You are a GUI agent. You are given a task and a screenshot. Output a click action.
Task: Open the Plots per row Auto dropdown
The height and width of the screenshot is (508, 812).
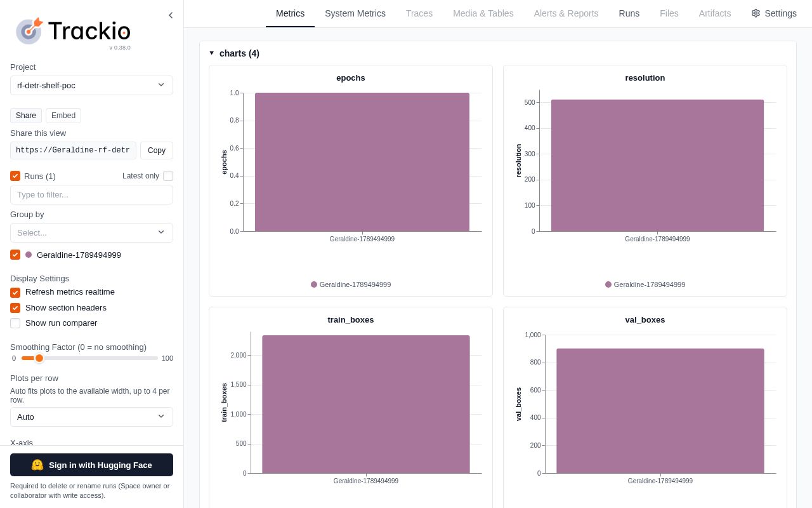click(91, 417)
